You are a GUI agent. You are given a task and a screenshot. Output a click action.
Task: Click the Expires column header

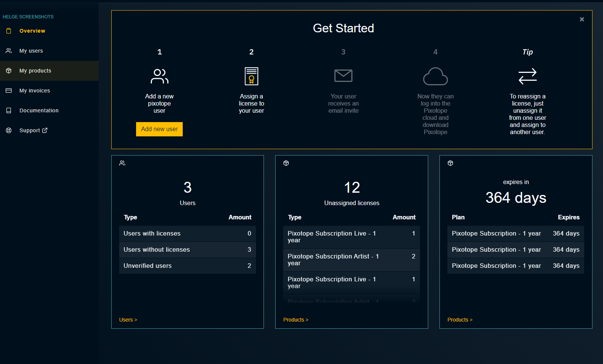click(x=569, y=217)
